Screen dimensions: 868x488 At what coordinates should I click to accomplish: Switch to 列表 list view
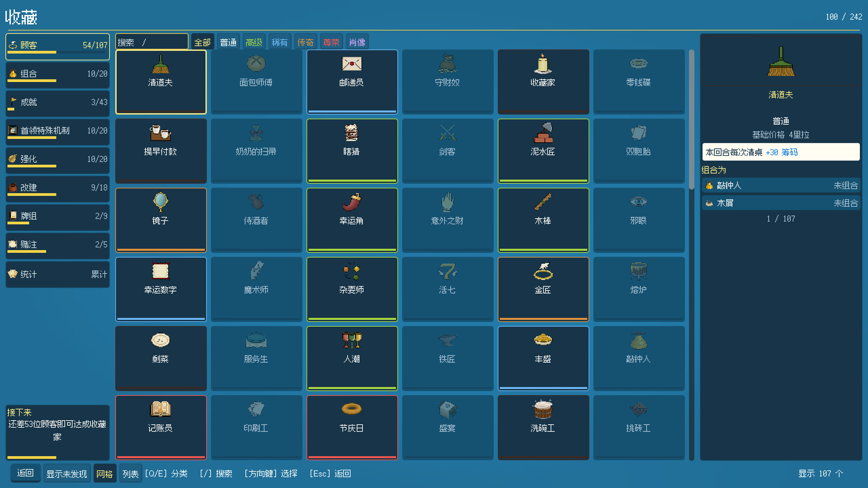point(131,474)
